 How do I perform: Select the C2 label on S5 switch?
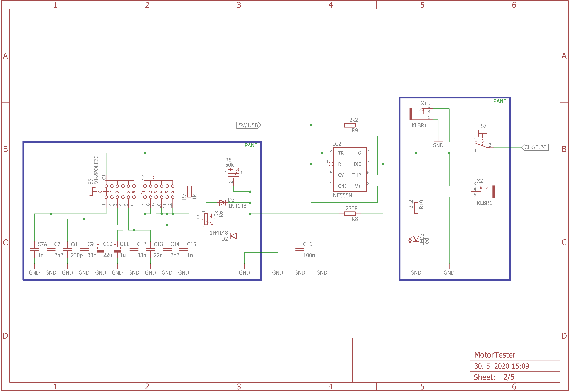click(x=143, y=177)
